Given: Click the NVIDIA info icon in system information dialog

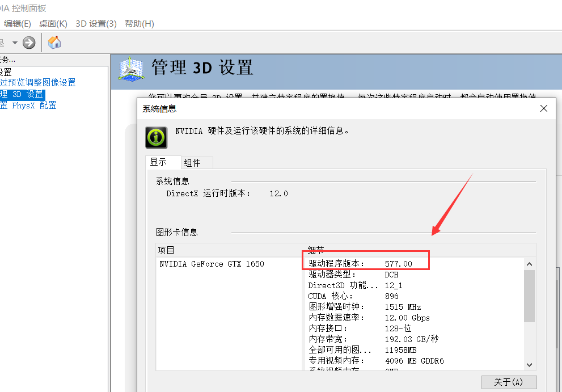Looking at the screenshot, I should [155, 137].
